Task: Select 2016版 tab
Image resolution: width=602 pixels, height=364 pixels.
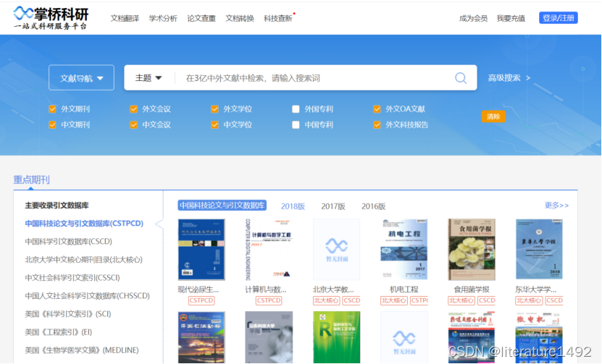Action: click(373, 206)
